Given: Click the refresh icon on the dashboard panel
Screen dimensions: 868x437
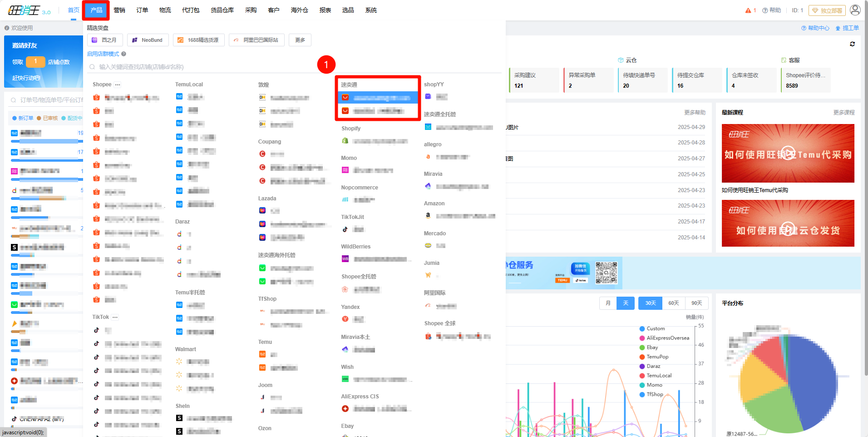Looking at the screenshot, I should [852, 44].
